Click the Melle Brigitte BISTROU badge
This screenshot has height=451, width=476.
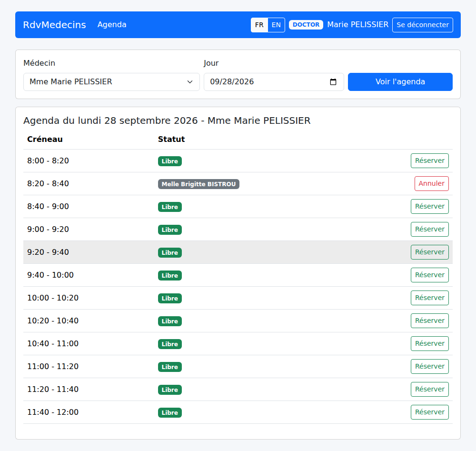pyautogui.click(x=198, y=184)
